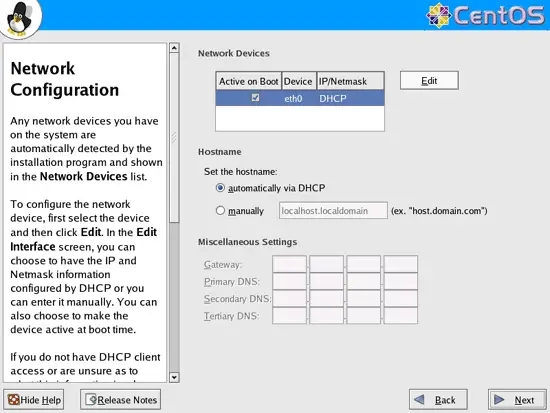Click the last Gateway octet field

[401, 264]
